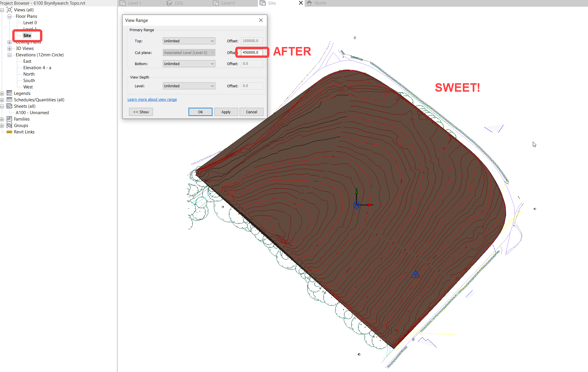The width and height of the screenshot is (588, 372).
Task: Select the Site floor plan in browser
Action: 27,36
